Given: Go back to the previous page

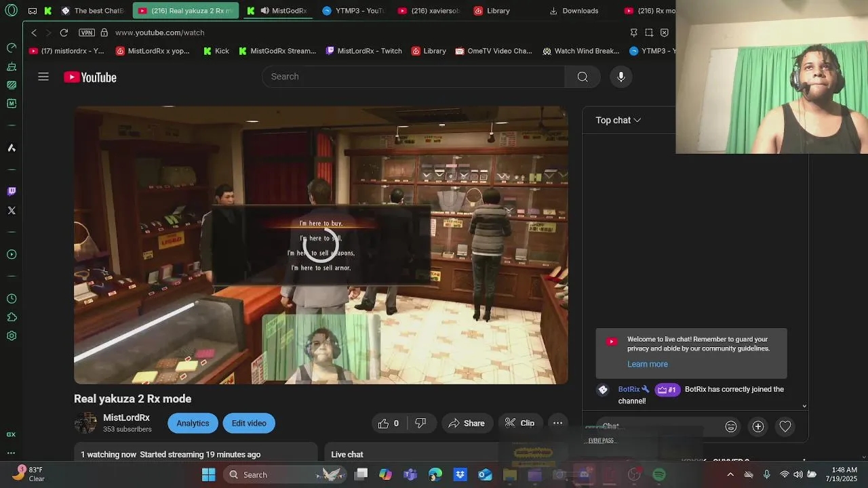Looking at the screenshot, I should [x=34, y=33].
